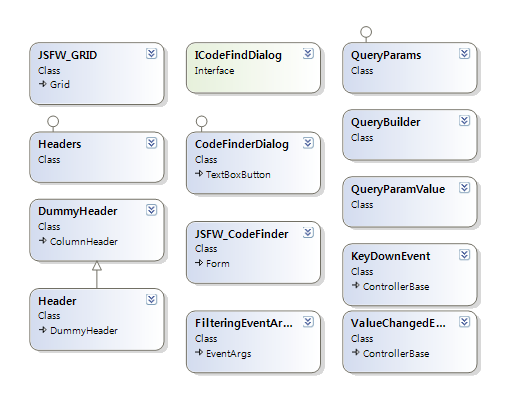This screenshot has width=522, height=412.
Task: Expand the QueryParams class chevron
Action: (465, 53)
